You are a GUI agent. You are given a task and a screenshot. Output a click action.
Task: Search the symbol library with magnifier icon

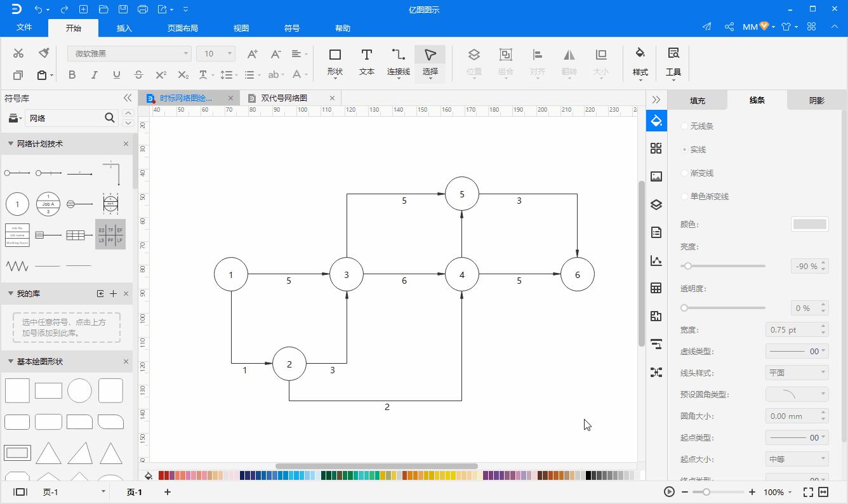(x=110, y=118)
